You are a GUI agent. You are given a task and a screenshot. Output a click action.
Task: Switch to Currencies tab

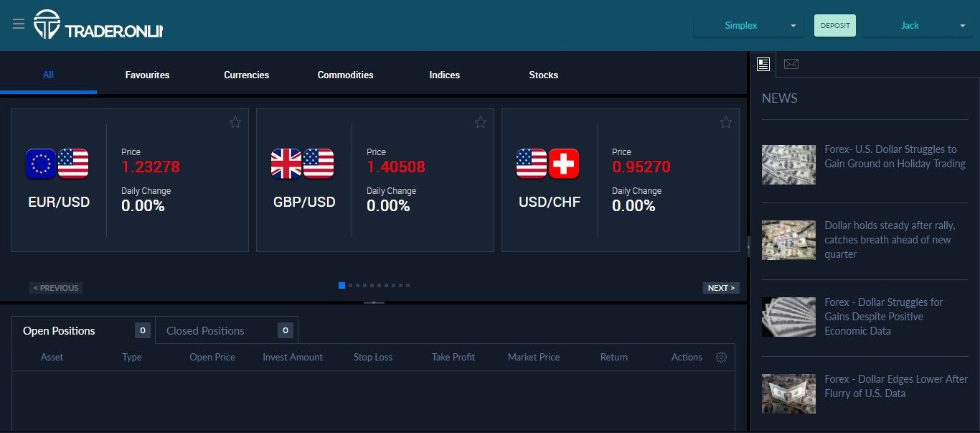[x=246, y=75]
